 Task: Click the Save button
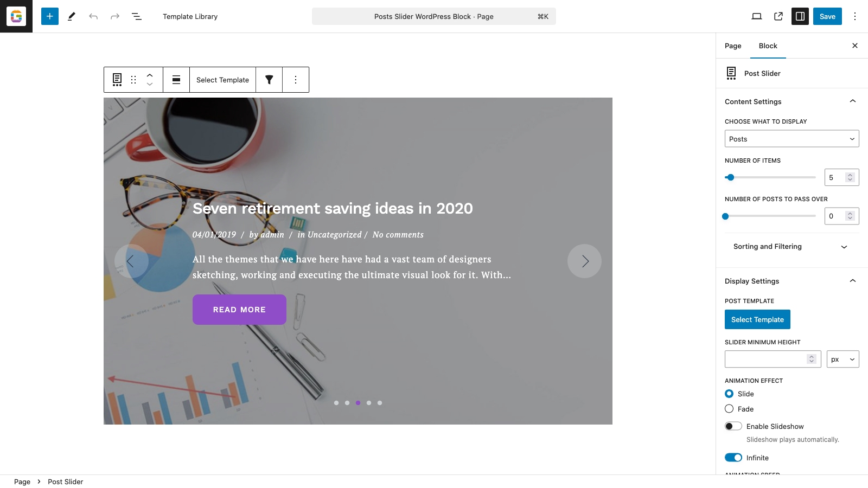click(827, 16)
